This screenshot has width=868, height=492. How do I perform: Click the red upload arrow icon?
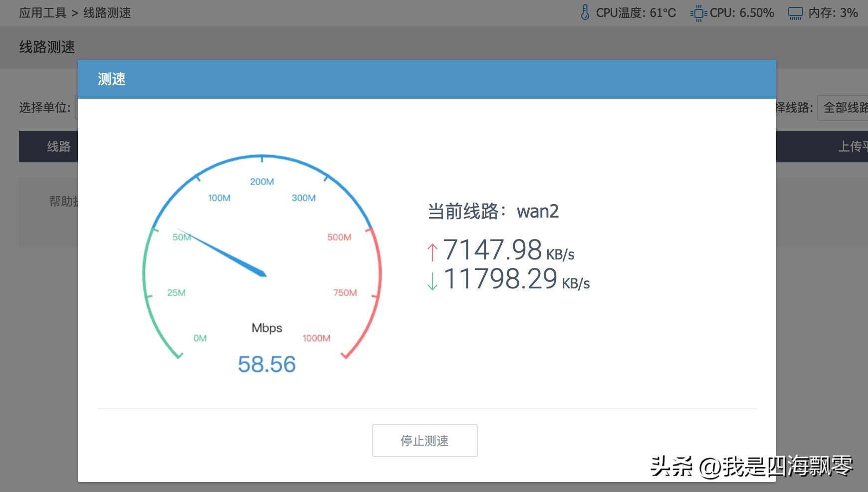(432, 252)
